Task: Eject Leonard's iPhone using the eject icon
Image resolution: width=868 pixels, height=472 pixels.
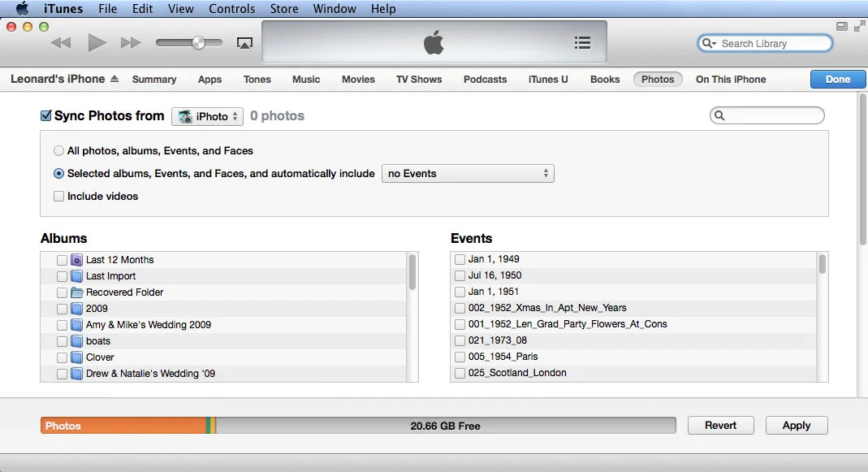Action: (x=114, y=79)
